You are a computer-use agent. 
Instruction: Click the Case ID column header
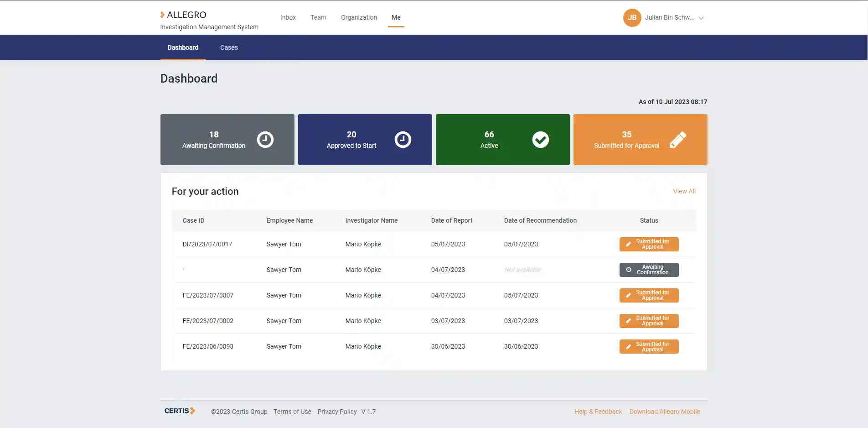[x=193, y=220]
